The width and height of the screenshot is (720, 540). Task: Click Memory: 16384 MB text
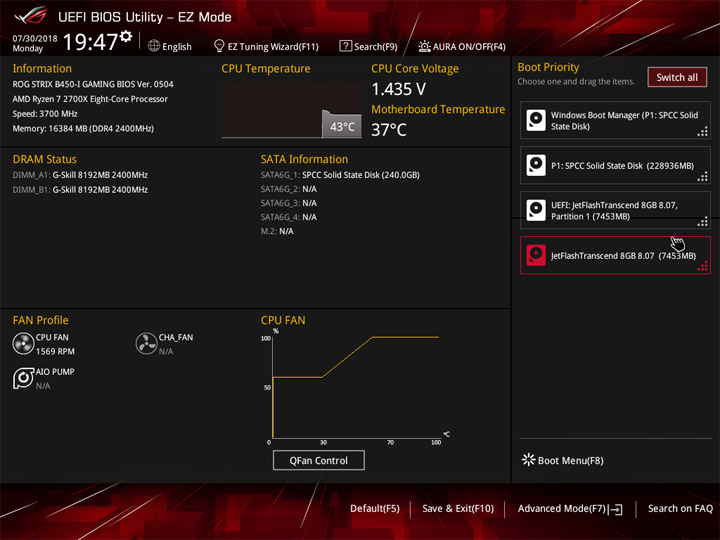pos(83,128)
